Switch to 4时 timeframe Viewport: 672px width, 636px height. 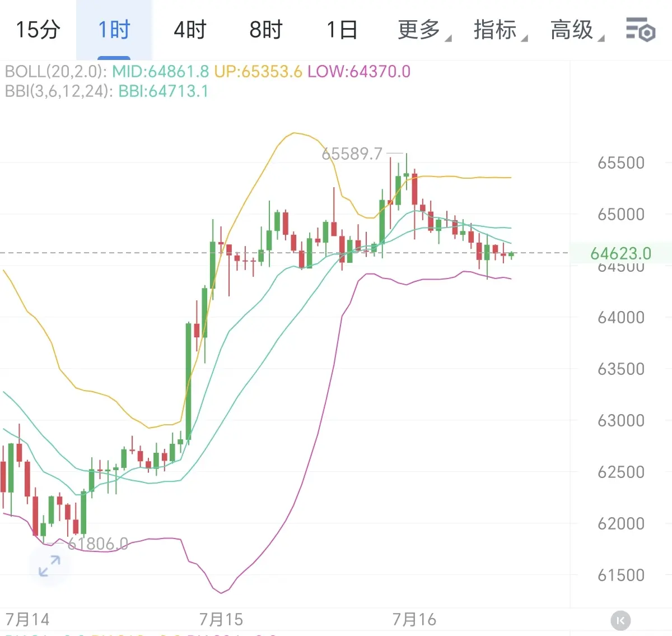190,30
